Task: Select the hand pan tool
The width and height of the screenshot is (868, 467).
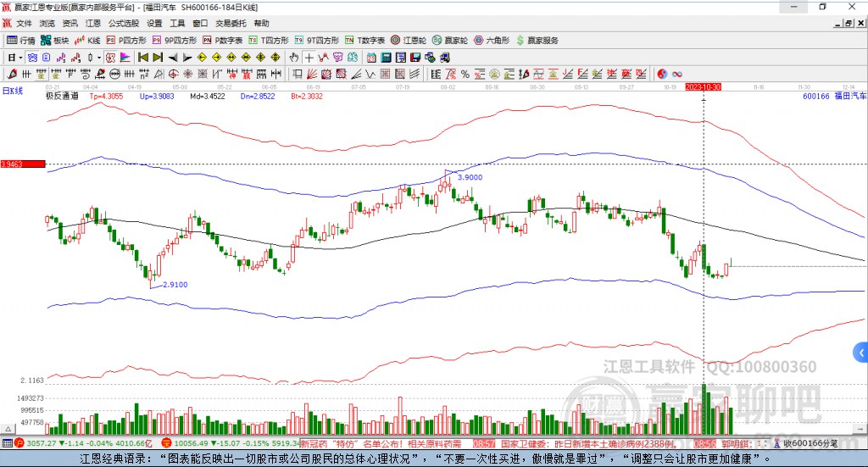Action: coord(294,58)
